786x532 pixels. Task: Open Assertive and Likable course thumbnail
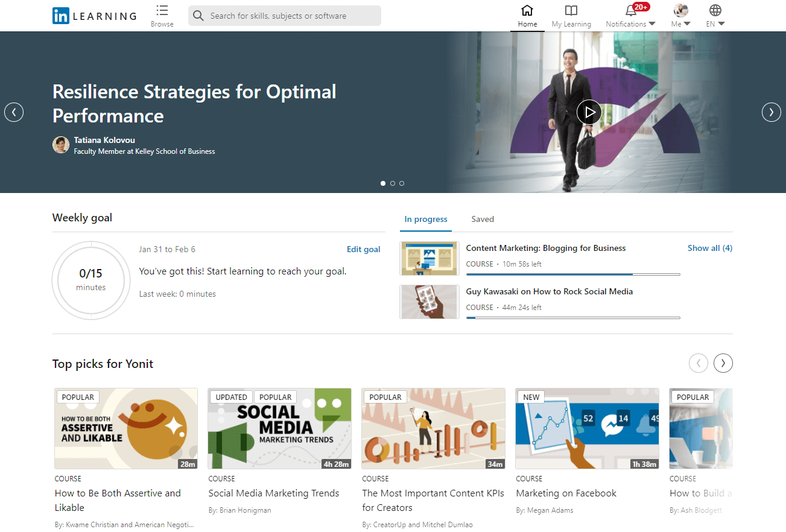[126, 428]
